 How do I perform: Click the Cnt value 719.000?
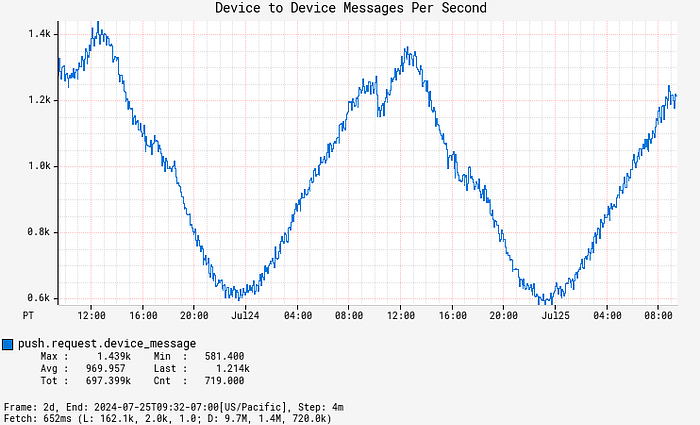point(225,380)
